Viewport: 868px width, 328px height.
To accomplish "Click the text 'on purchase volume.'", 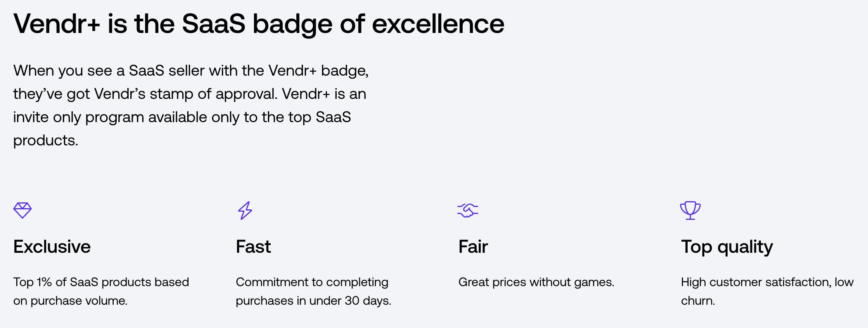I will [x=70, y=300].
